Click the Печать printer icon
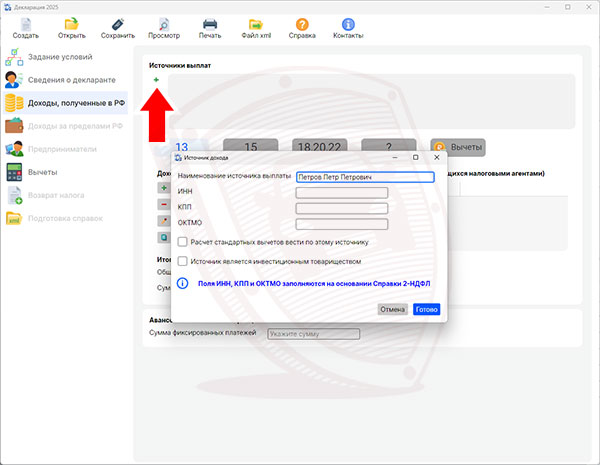 (210, 24)
